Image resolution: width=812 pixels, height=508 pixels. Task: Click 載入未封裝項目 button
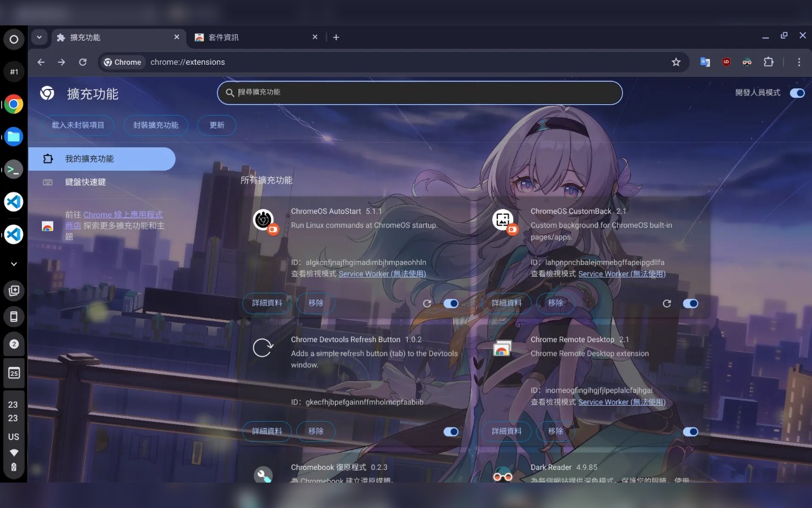78,125
